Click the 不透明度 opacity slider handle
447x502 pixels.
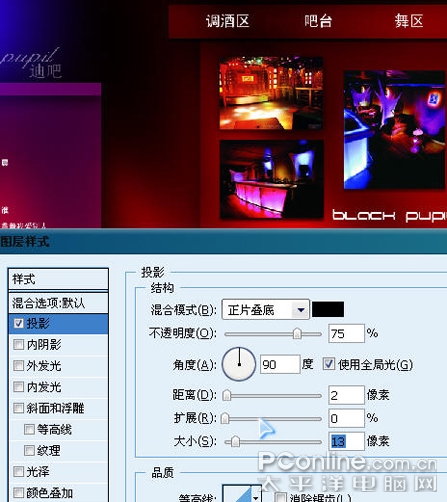tap(297, 333)
